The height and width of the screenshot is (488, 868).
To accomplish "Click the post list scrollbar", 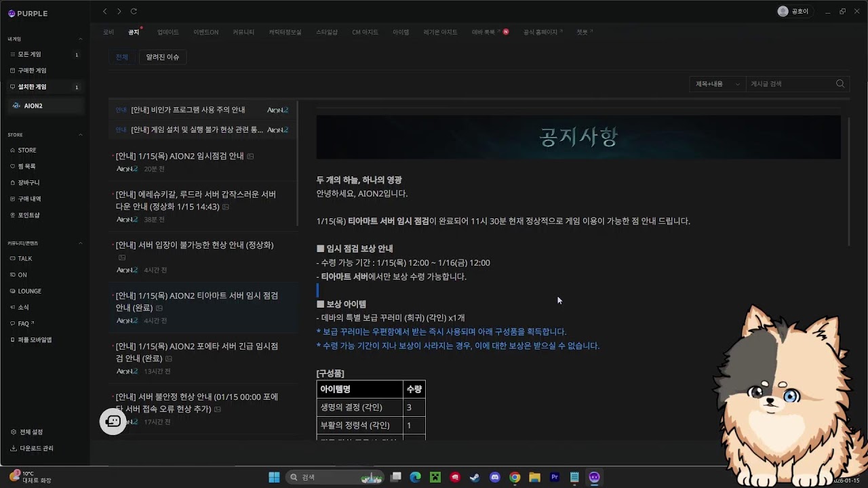I will [x=298, y=165].
